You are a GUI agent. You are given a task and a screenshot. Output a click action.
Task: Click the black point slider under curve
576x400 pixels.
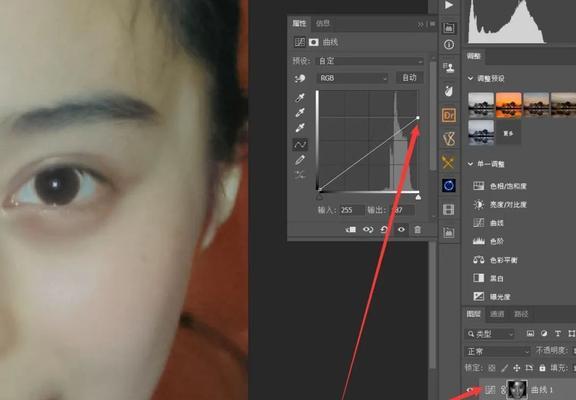coord(320,197)
